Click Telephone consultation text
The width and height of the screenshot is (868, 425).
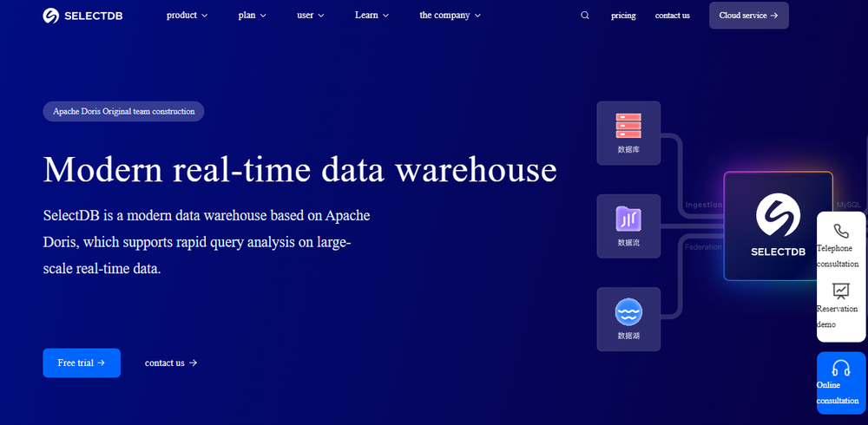[x=837, y=256]
